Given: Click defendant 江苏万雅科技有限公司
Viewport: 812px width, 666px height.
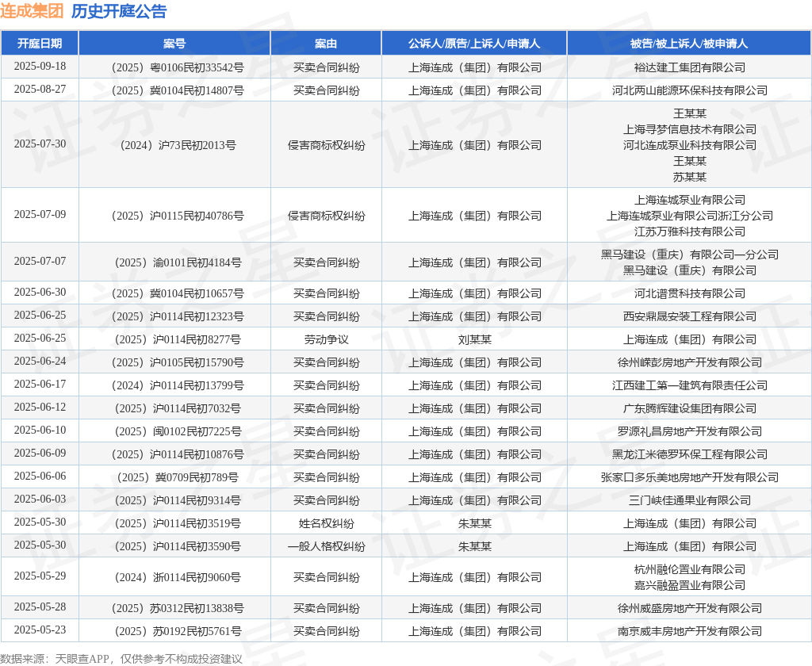Looking at the screenshot, I should point(689,232).
